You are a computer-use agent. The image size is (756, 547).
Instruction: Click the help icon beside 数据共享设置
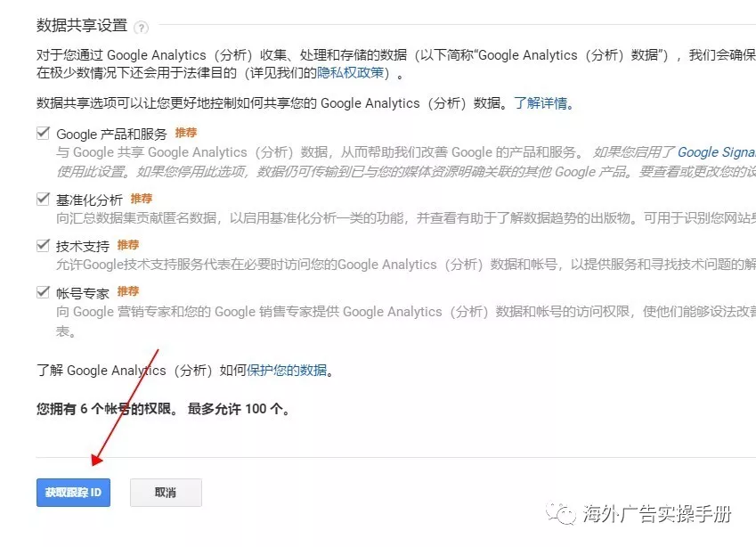(x=142, y=28)
